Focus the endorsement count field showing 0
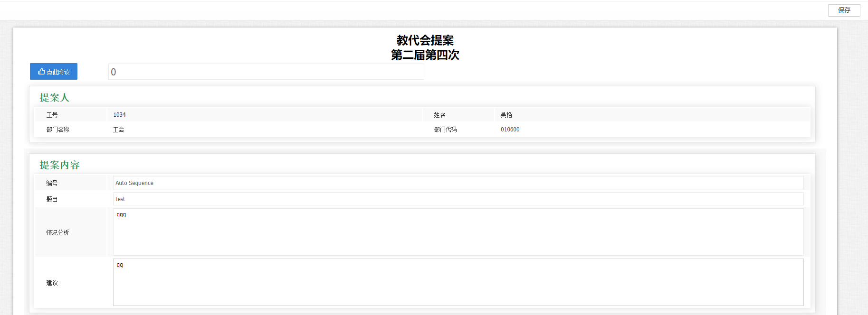868x315 pixels. [x=266, y=72]
